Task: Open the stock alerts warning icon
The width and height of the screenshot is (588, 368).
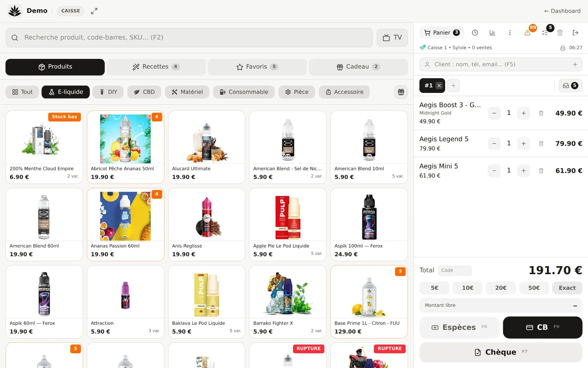Action: [x=527, y=33]
